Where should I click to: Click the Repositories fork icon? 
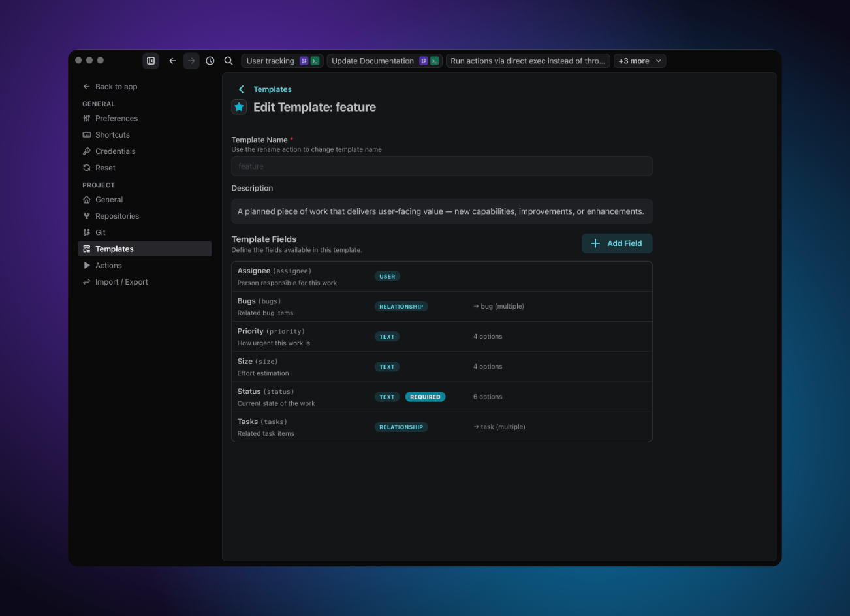[87, 216]
